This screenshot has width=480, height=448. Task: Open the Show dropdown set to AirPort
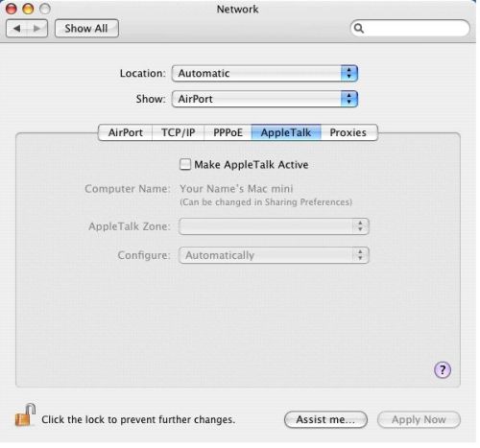pyautogui.click(x=265, y=99)
